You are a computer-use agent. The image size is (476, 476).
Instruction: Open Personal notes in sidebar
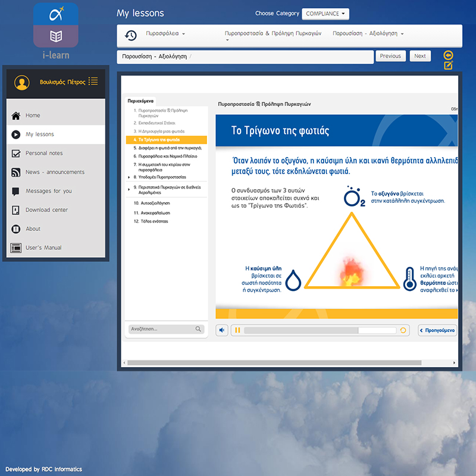point(44,154)
